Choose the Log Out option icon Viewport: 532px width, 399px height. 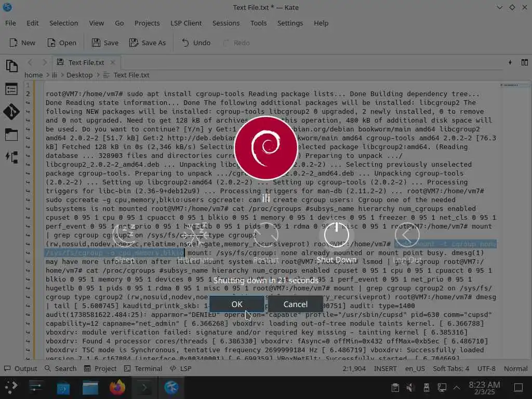coord(407,234)
